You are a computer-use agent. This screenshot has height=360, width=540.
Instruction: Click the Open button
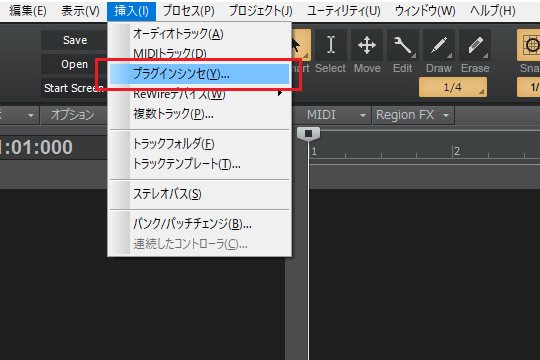75,64
